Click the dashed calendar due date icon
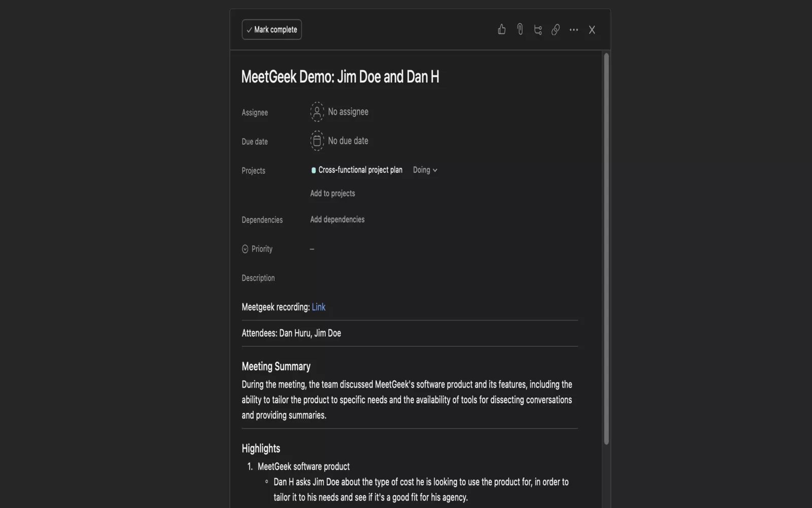Image resolution: width=812 pixels, height=508 pixels. point(317,141)
